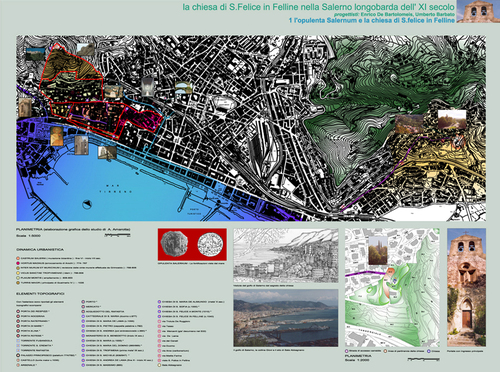Click the scale bar under the green site plan
Screen dimensions: 500x372
click(x=424, y=359)
